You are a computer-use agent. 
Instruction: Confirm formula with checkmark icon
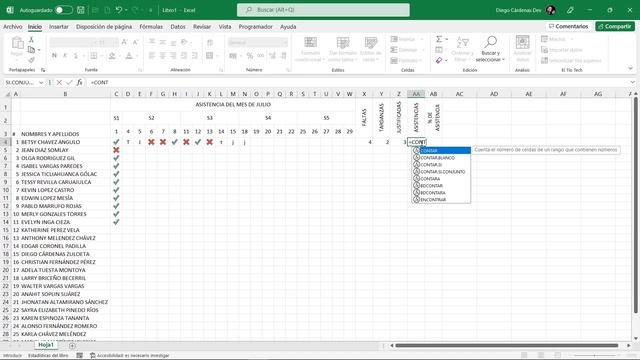pos(69,82)
